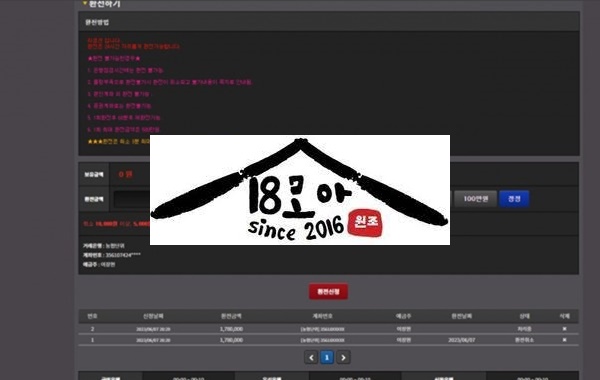Delete withdrawal request number 1 with X
This screenshot has height=380, width=600.
[564, 340]
